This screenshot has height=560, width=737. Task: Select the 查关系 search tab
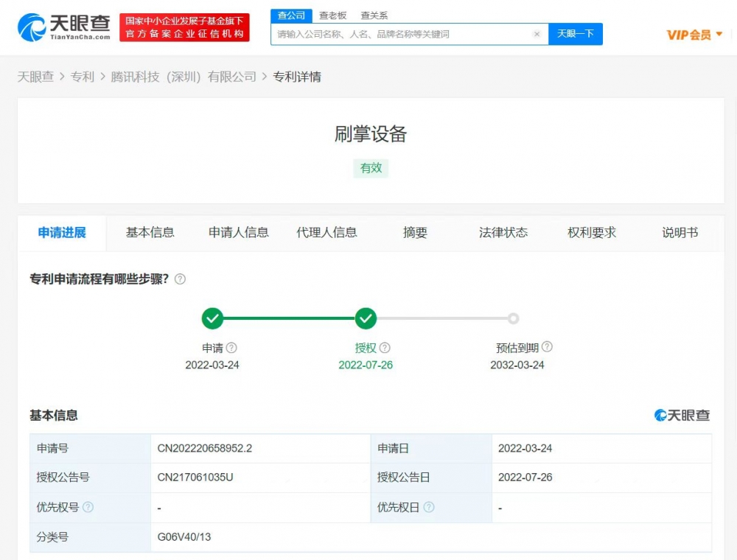click(374, 15)
